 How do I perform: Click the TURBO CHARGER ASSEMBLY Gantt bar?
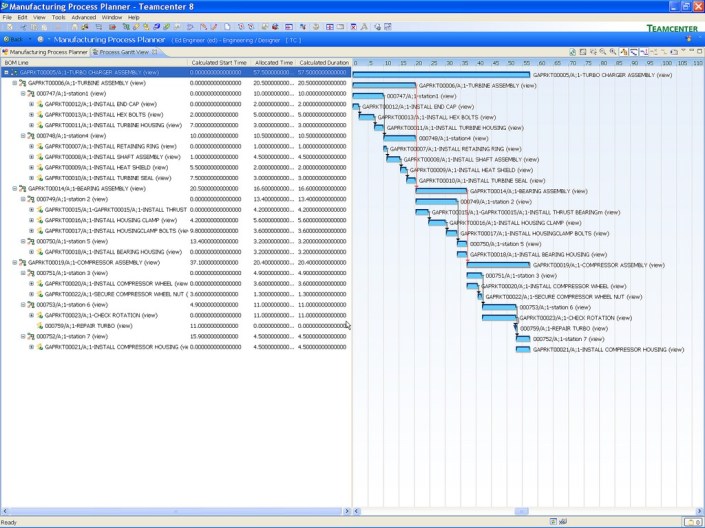(440, 74)
